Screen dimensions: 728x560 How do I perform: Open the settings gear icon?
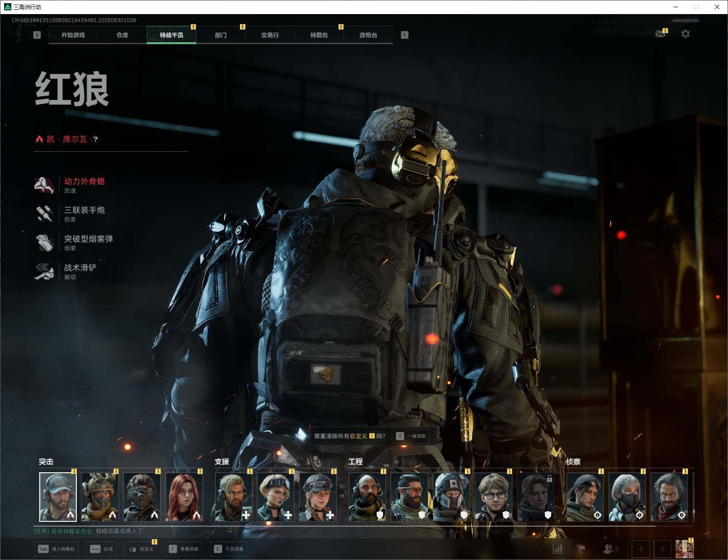click(x=685, y=34)
